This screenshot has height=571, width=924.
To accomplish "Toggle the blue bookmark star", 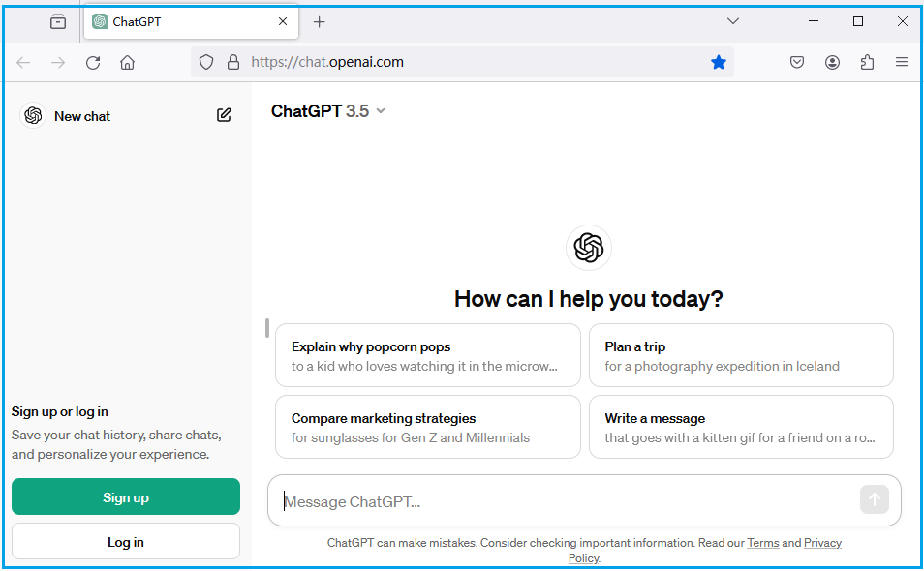I will (x=719, y=62).
